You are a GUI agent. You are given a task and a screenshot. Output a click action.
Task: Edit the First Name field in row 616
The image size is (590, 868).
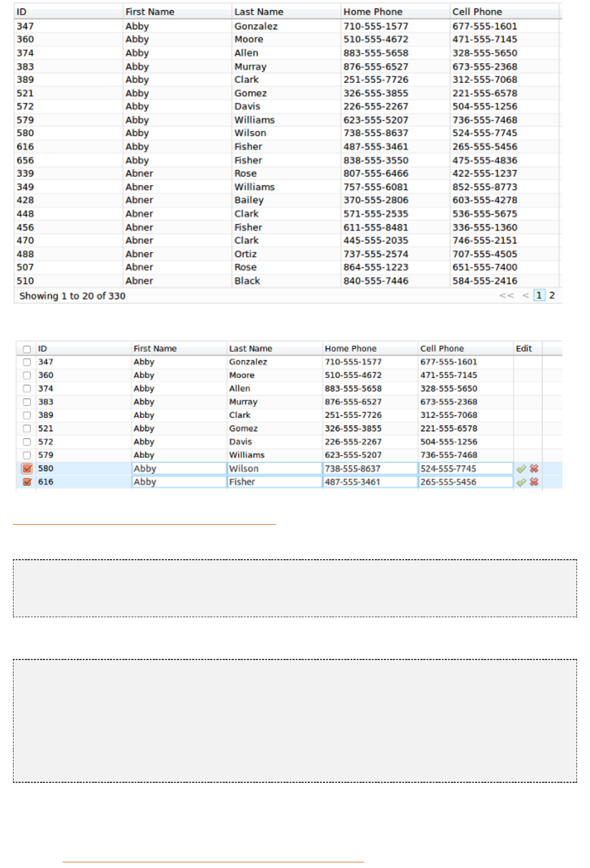pos(179,482)
